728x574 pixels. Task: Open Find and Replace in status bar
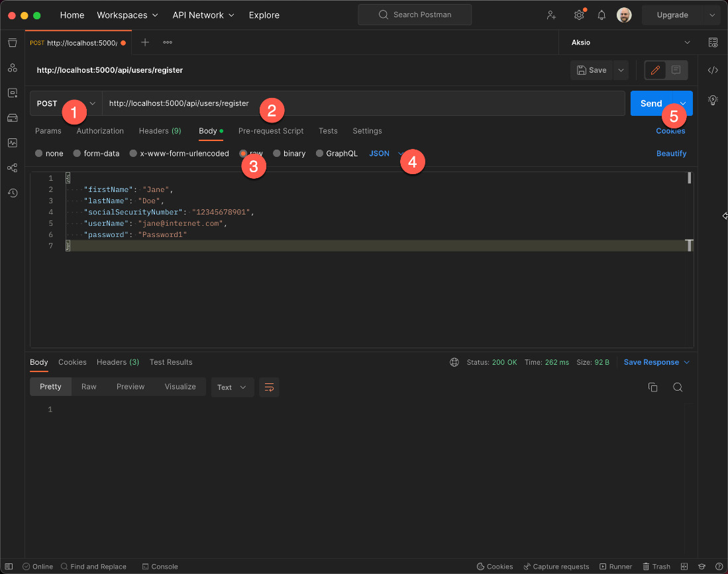click(94, 567)
